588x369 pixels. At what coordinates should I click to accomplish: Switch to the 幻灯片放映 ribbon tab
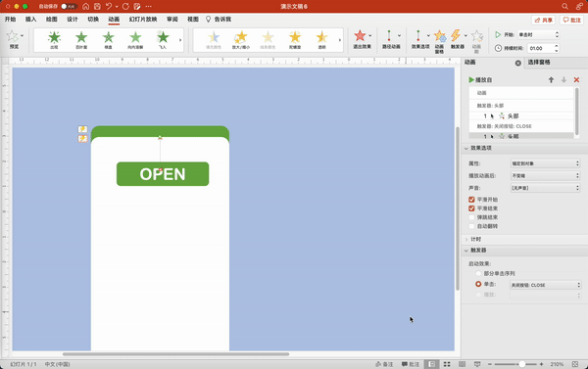[143, 20]
